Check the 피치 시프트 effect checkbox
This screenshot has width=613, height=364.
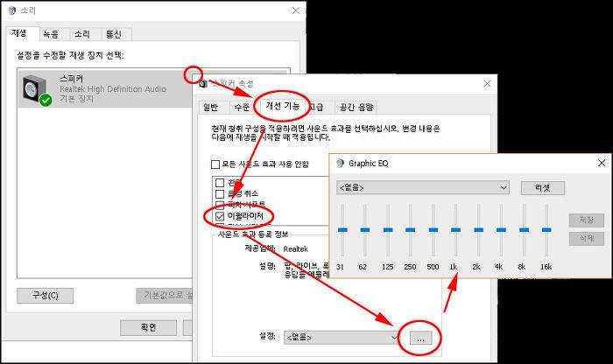tap(220, 205)
